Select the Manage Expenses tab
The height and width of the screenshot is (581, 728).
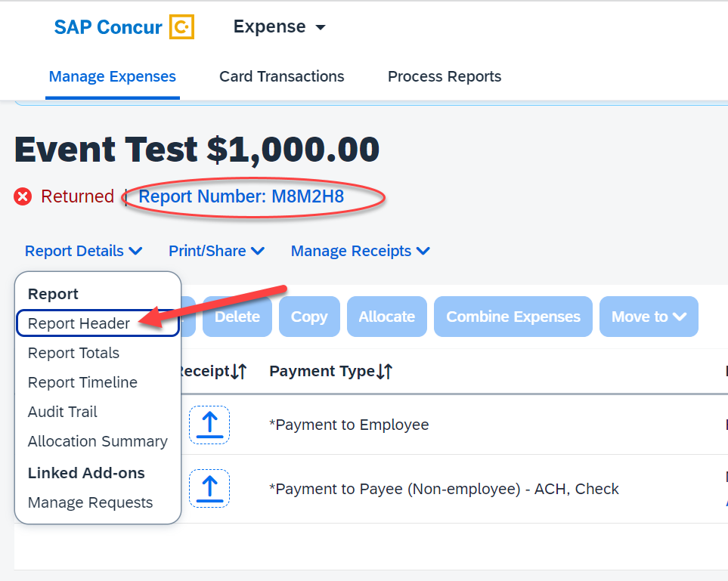112,76
